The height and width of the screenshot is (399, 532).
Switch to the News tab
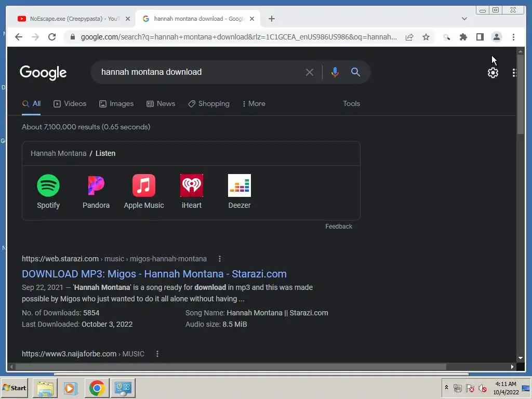pyautogui.click(x=161, y=104)
